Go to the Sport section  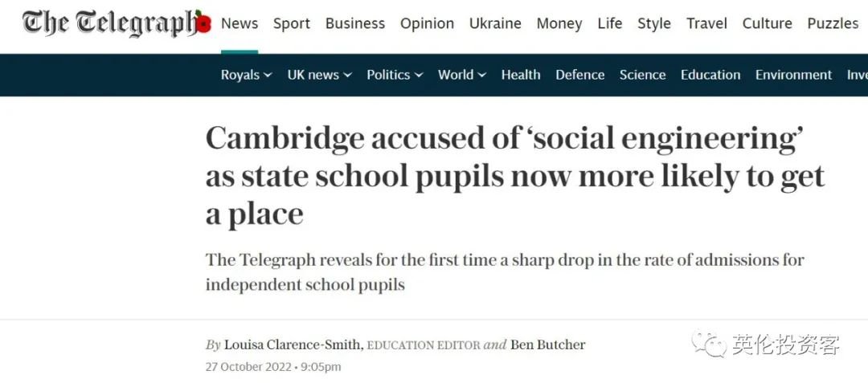[292, 23]
